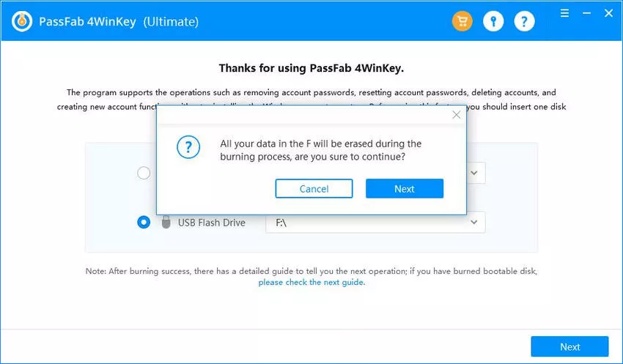623x364 pixels.
Task: Minimize the PassFab 4WinKey window
Action: coord(586,13)
